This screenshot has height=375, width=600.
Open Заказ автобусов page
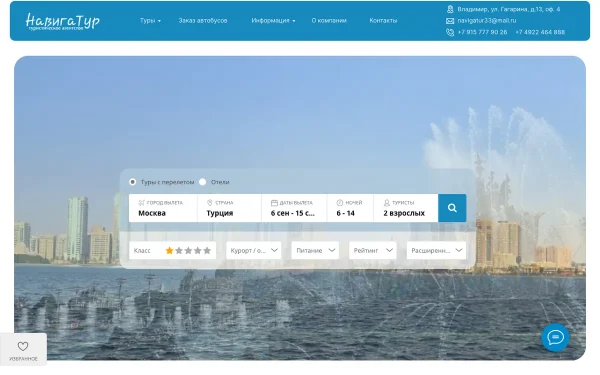[203, 21]
